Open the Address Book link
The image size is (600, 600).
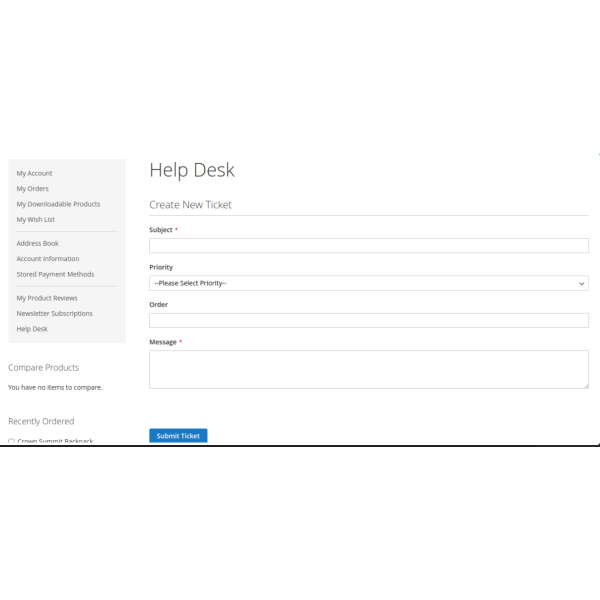point(37,243)
